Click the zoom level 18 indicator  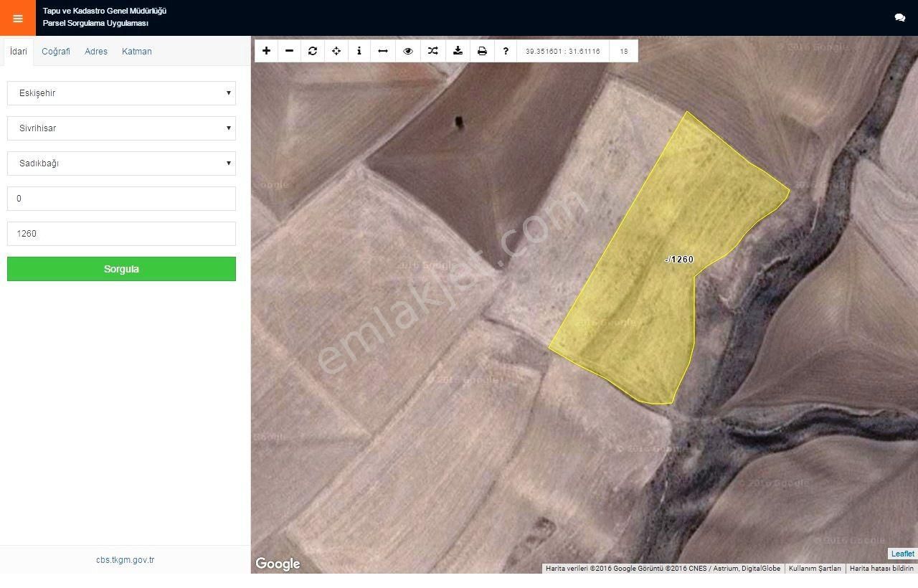(624, 52)
